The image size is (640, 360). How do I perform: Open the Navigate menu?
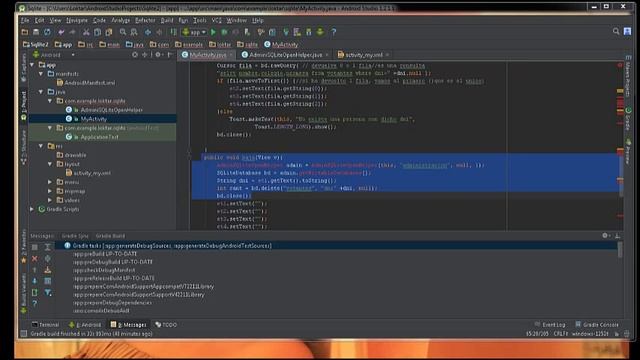pyautogui.click(x=77, y=20)
